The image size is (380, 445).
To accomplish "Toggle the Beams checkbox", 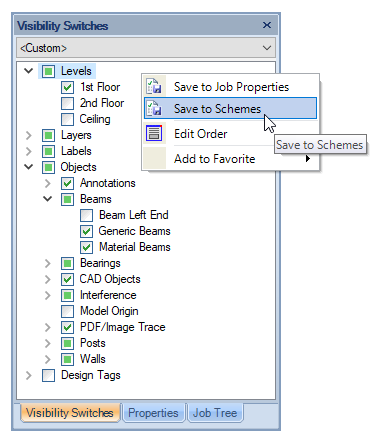I will (67, 199).
